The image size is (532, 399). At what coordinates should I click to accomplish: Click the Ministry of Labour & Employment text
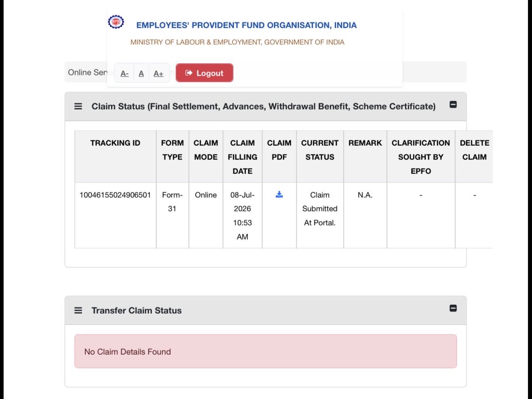[237, 42]
